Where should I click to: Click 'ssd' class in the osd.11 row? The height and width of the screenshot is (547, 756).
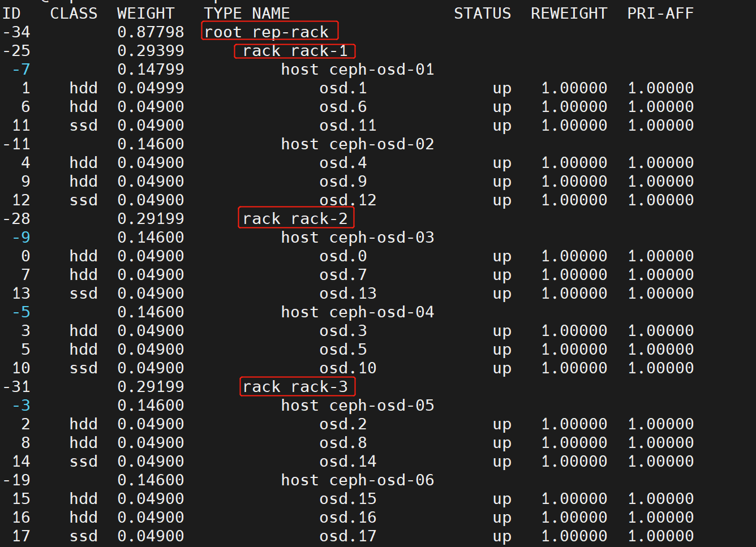(83, 126)
